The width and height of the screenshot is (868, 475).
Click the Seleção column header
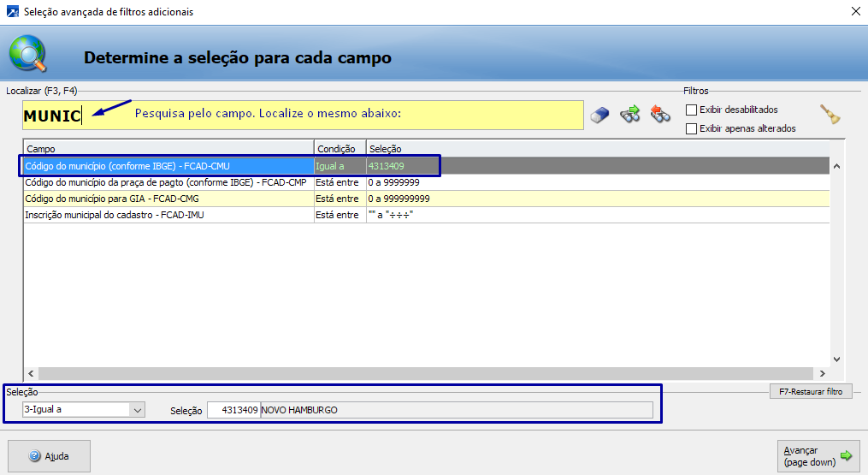click(598, 149)
